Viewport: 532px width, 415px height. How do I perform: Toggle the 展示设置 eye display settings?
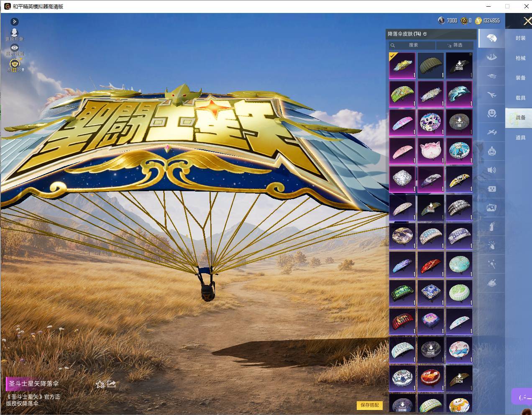coord(15,50)
